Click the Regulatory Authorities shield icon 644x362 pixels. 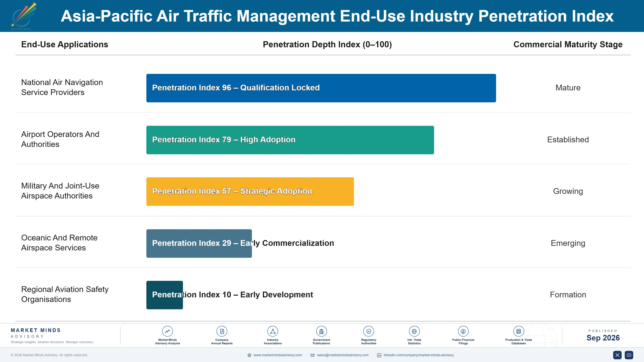(369, 331)
